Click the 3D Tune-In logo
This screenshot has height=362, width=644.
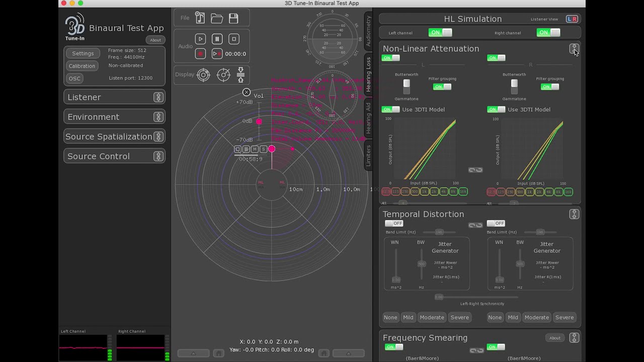[74, 27]
